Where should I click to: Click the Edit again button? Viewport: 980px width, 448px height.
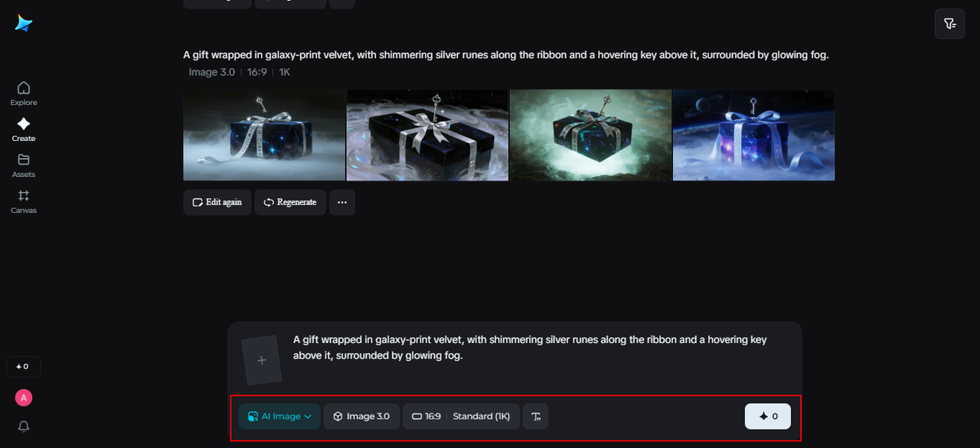click(x=217, y=202)
